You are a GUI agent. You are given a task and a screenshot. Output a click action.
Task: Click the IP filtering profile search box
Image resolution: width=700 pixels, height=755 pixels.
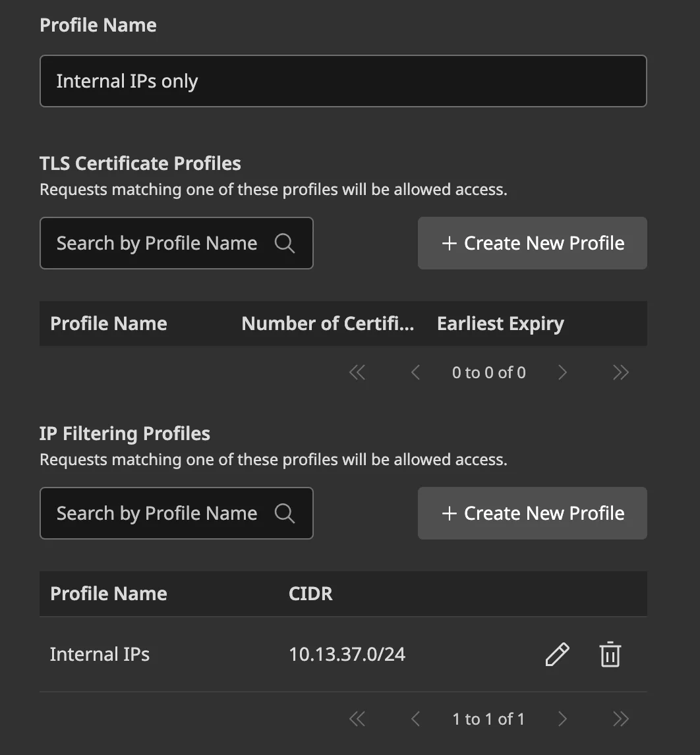(x=157, y=513)
